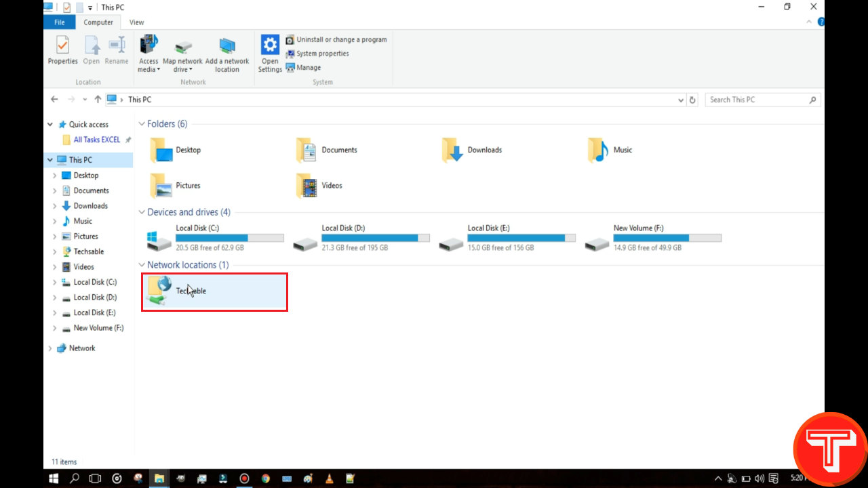Viewport: 868px width, 488px height.
Task: Click the Add a network location button
Action: pyautogui.click(x=227, y=54)
